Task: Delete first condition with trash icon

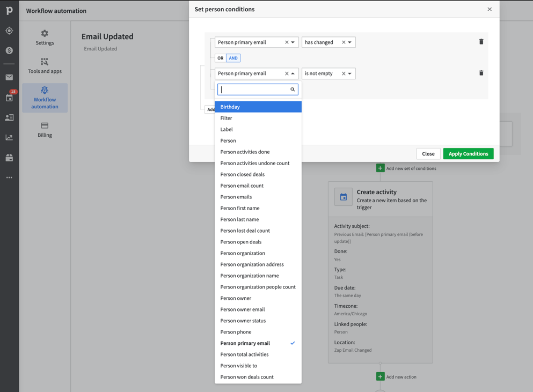Action: click(x=481, y=42)
